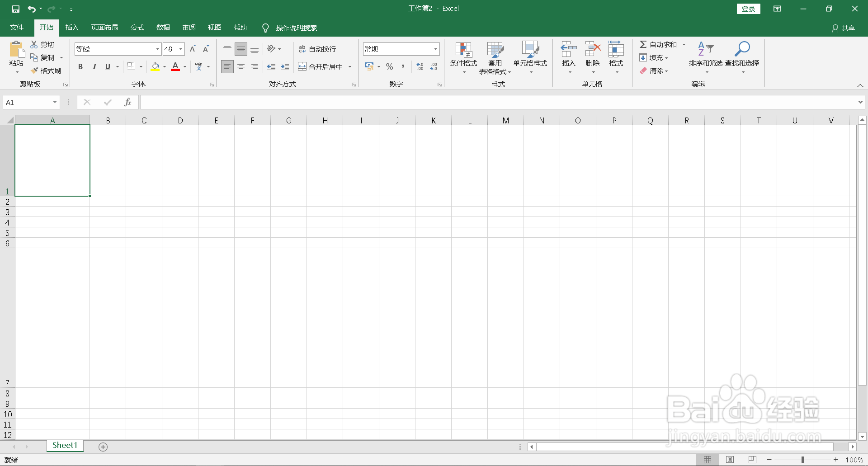Add new sheet plus icon
868x466 pixels.
point(103,447)
